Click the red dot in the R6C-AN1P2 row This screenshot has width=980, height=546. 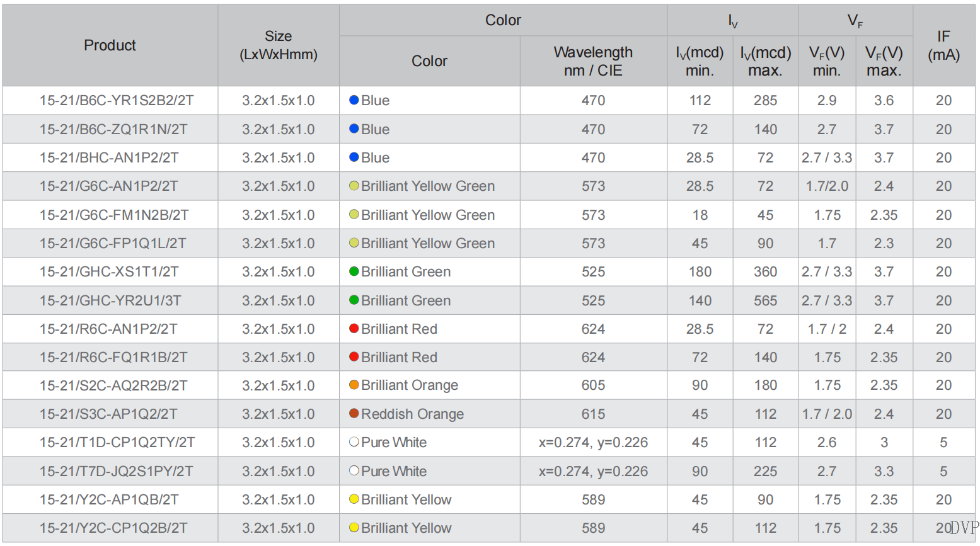point(354,329)
